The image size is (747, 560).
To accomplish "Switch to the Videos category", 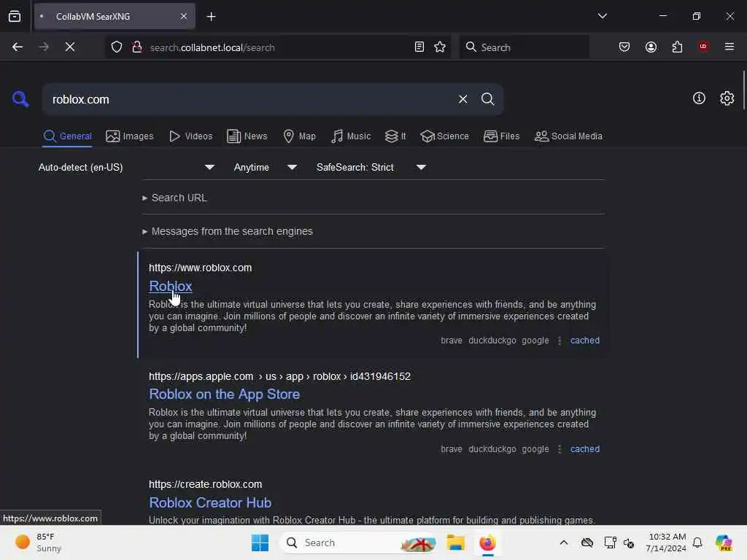I will (191, 136).
